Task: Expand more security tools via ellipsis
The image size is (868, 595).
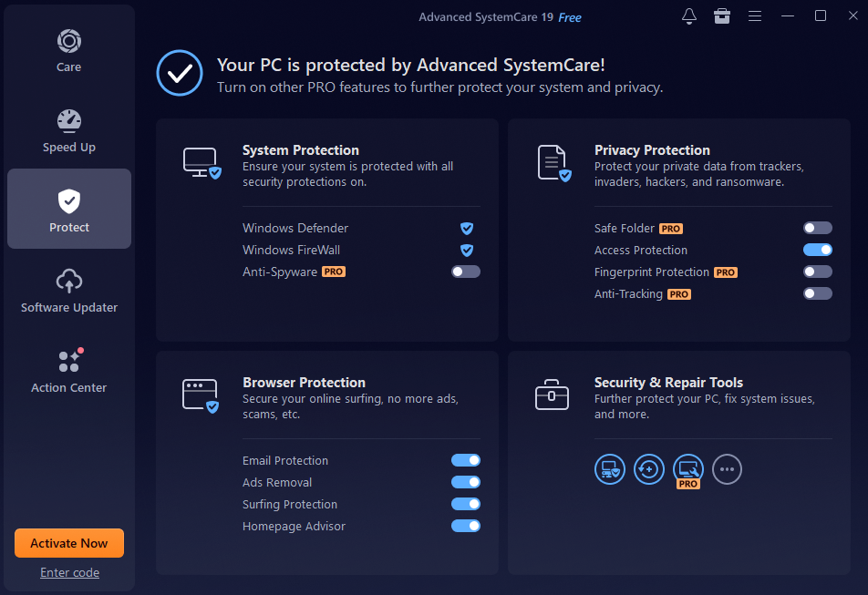Action: coord(727,469)
